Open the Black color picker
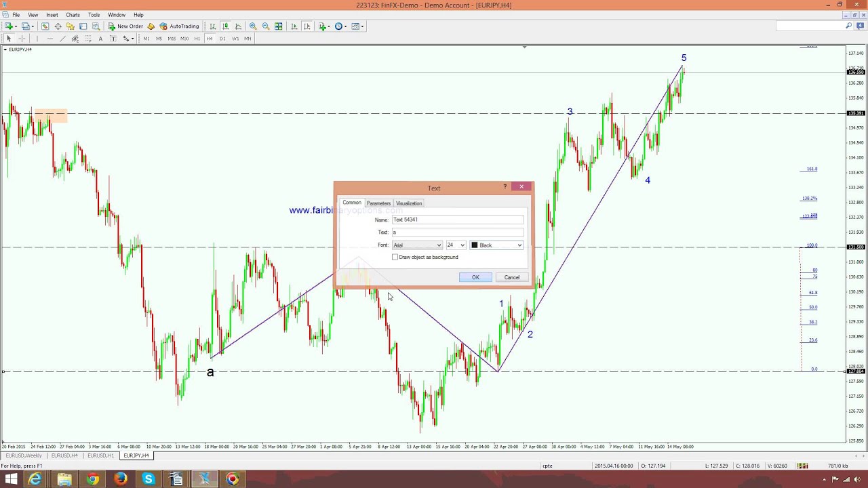 [496, 245]
